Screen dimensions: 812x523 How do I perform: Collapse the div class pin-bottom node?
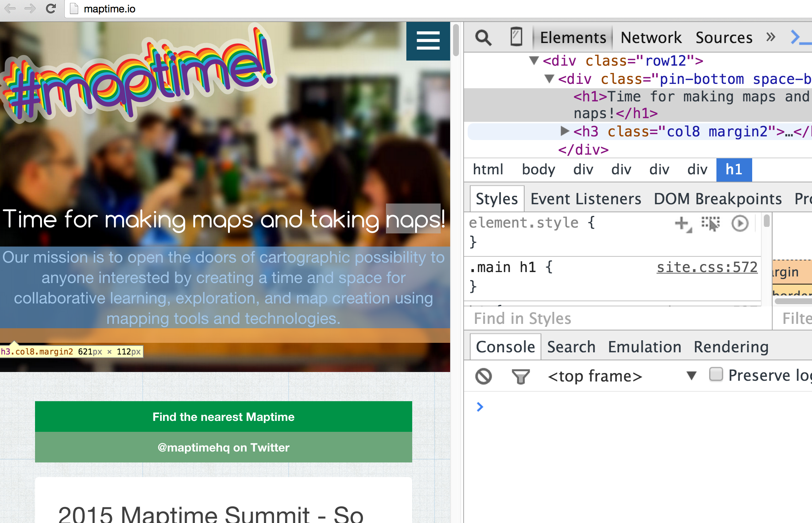(549, 79)
